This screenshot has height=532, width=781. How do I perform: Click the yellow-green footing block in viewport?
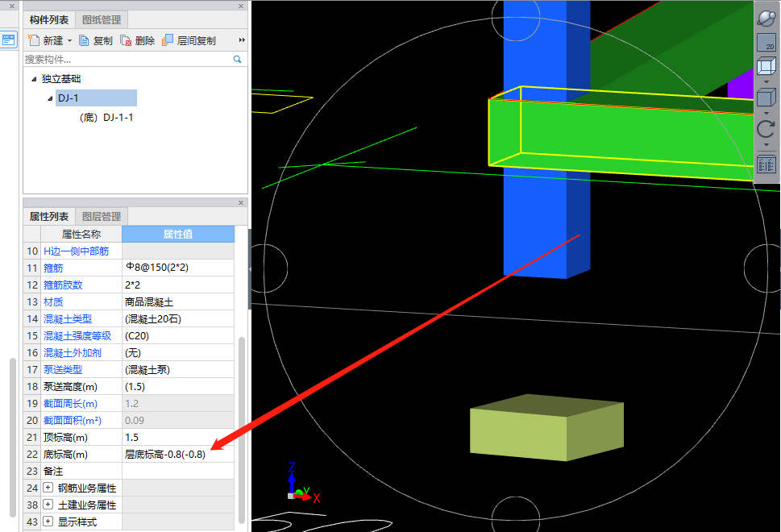(x=547, y=427)
